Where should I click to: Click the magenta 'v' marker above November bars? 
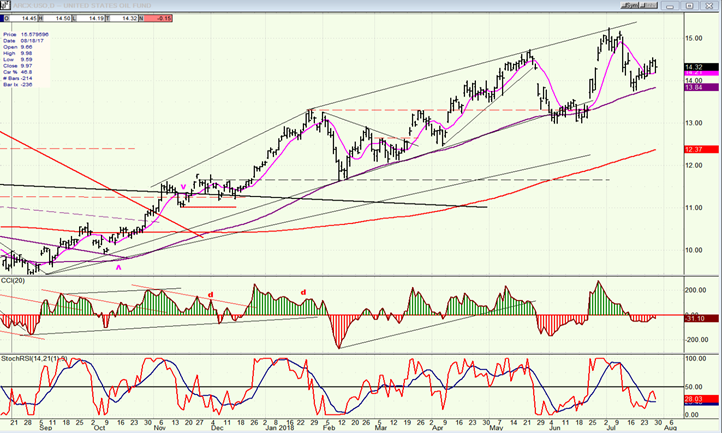pos(182,186)
